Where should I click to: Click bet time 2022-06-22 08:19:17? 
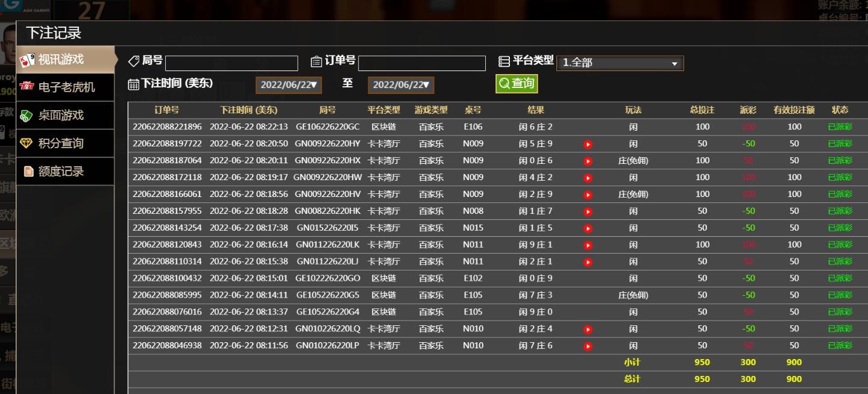(249, 178)
